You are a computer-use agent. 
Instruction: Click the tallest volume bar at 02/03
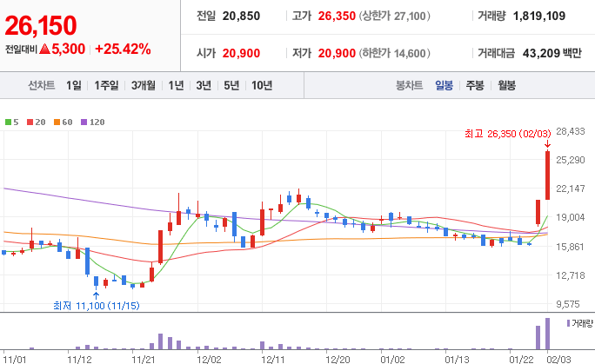pos(547,334)
